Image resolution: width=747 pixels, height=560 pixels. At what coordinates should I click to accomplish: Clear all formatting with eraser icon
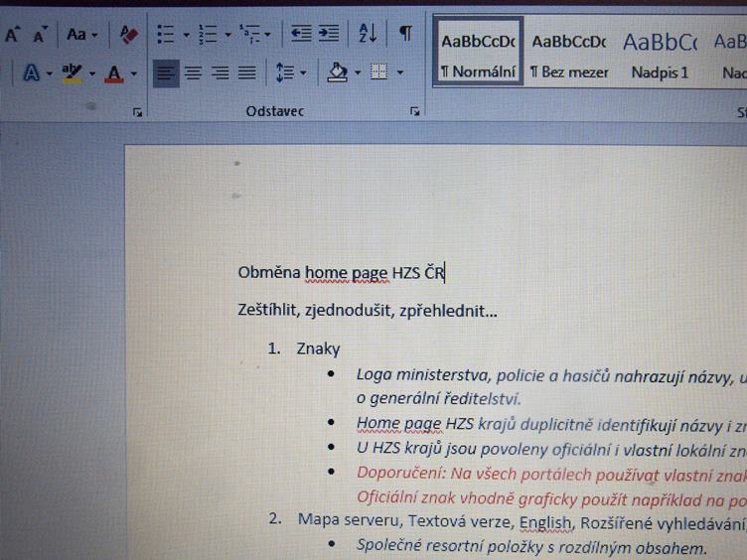click(x=128, y=35)
